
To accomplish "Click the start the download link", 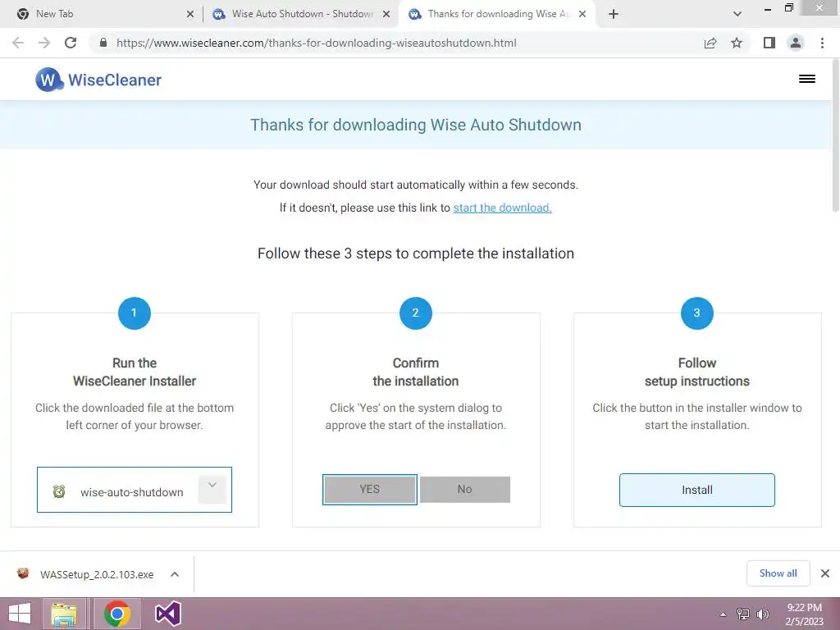I will click(503, 208).
